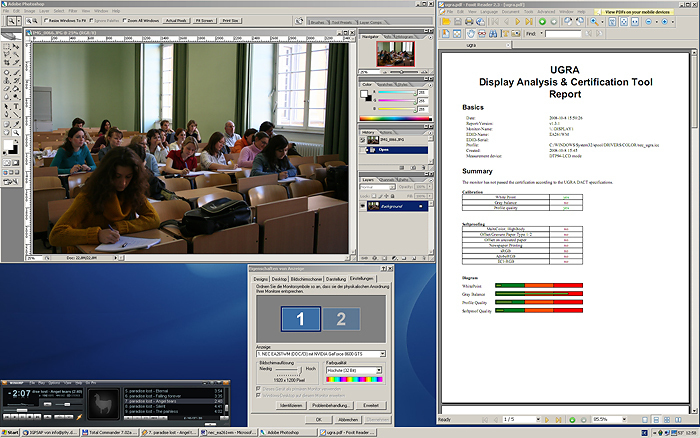Open the Anzeige monitor dropdown
The height and width of the screenshot is (438, 700).
(x=383, y=354)
